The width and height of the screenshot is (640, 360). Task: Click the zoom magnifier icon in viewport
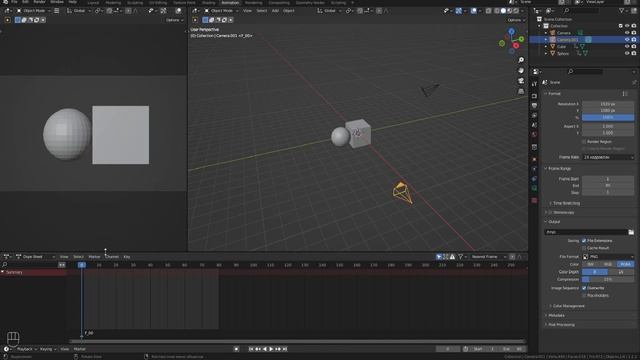pyautogui.click(x=521, y=60)
